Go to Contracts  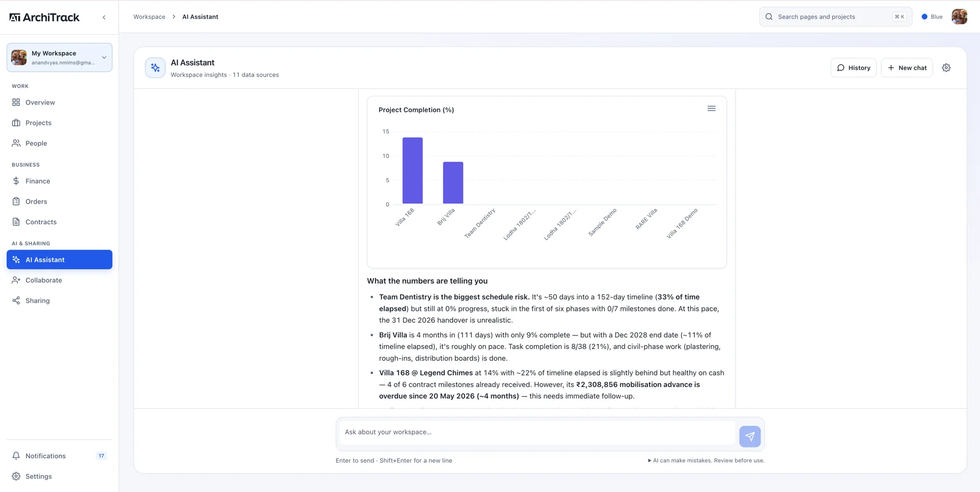pyautogui.click(x=59, y=222)
